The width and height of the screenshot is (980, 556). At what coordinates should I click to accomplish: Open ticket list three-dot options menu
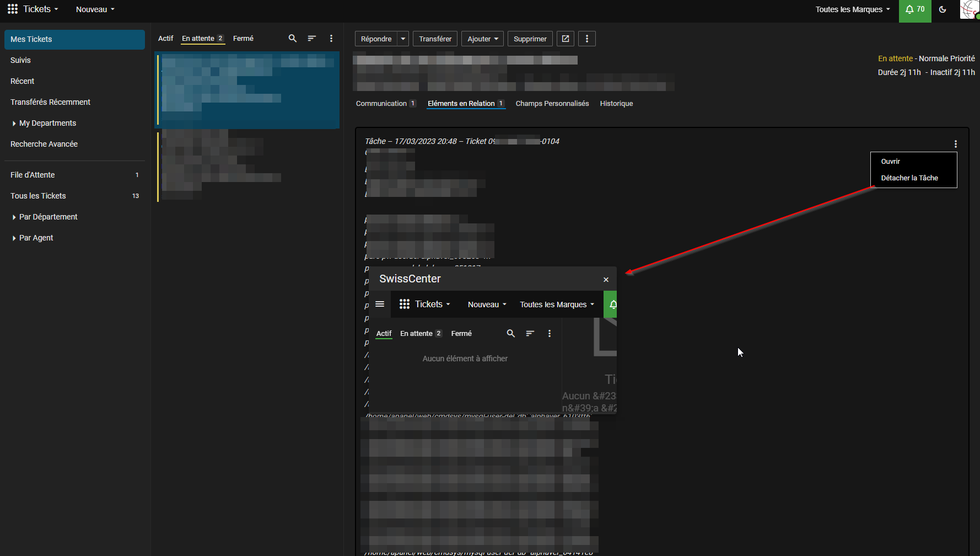pos(331,39)
